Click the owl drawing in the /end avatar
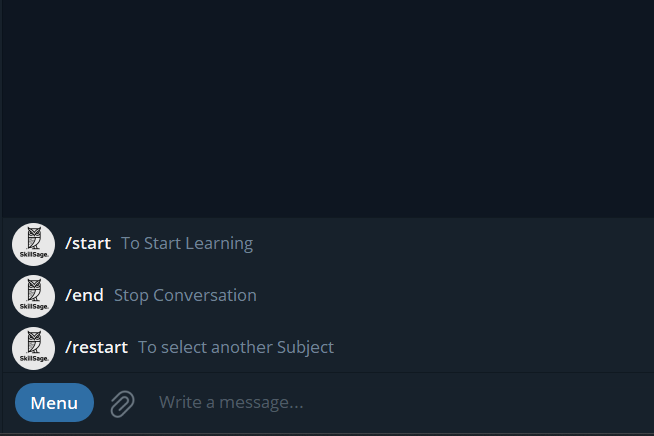654x436 pixels. click(34, 291)
